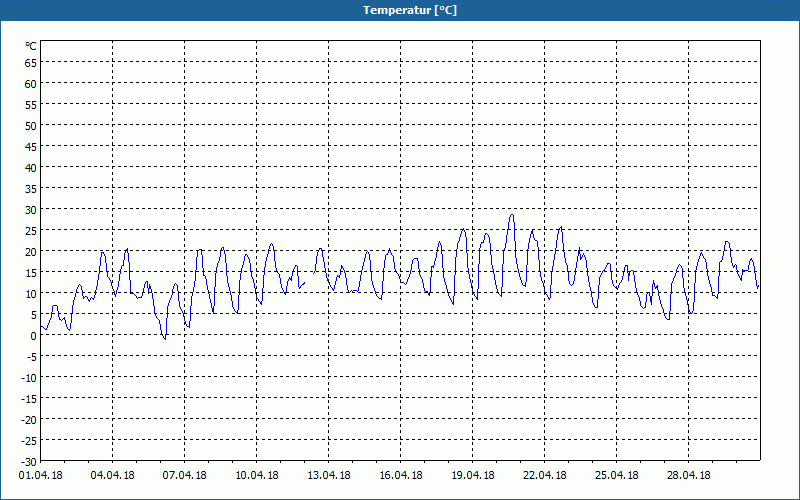The image size is (800, 500).
Task: Click the 0 value on the y-axis
Action: [x=34, y=335]
